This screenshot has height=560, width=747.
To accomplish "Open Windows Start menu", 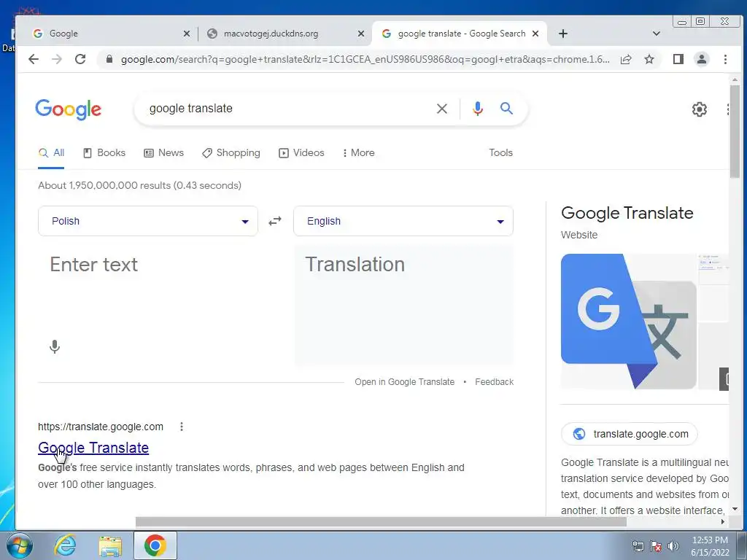I will (19, 545).
